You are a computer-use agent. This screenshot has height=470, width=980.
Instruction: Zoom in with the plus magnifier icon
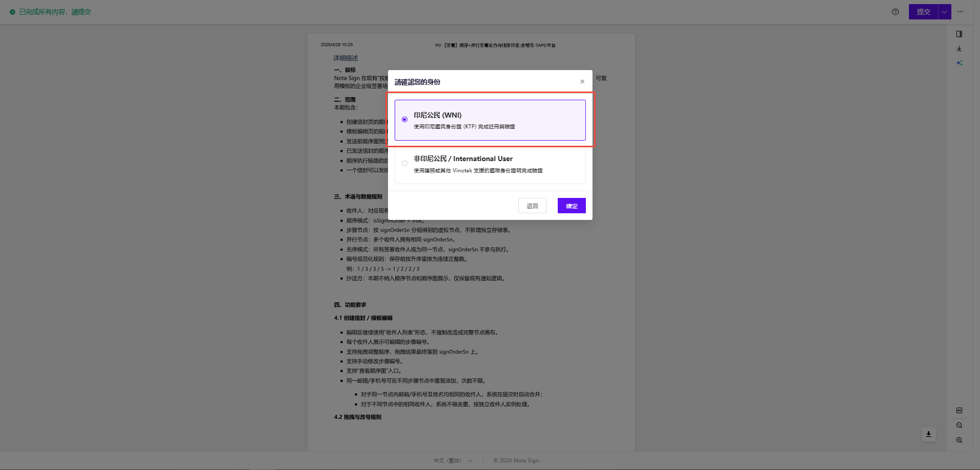pos(959,440)
